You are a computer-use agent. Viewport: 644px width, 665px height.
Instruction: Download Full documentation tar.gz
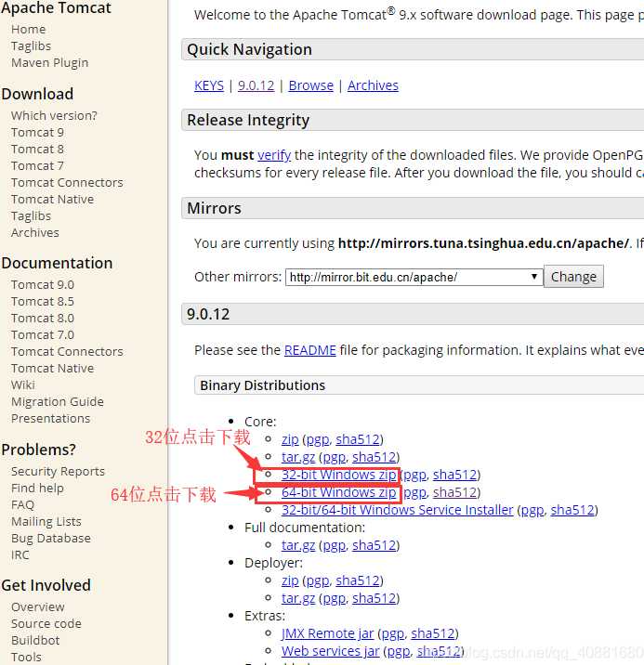[x=298, y=545]
